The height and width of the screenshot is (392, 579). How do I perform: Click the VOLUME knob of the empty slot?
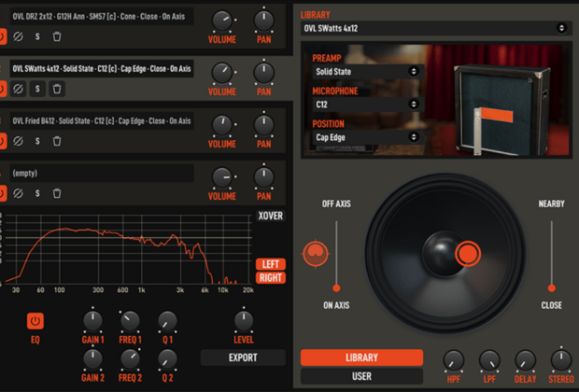pyautogui.click(x=222, y=177)
